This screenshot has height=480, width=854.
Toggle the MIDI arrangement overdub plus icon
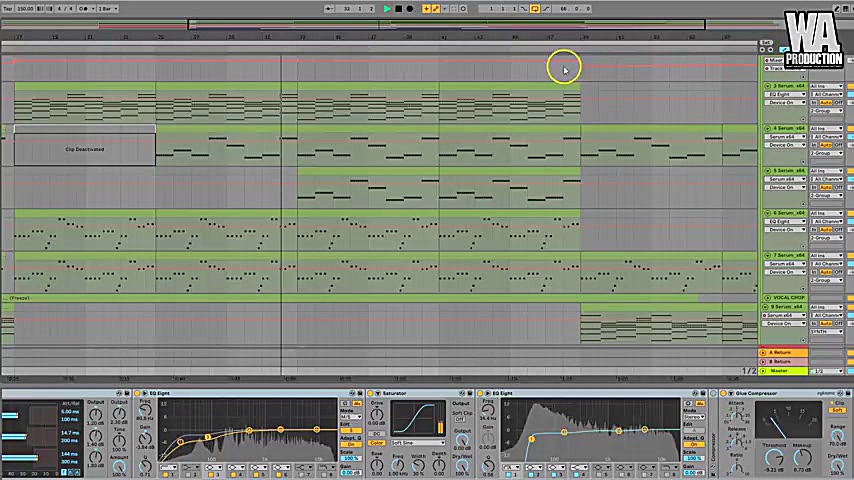coord(426,9)
